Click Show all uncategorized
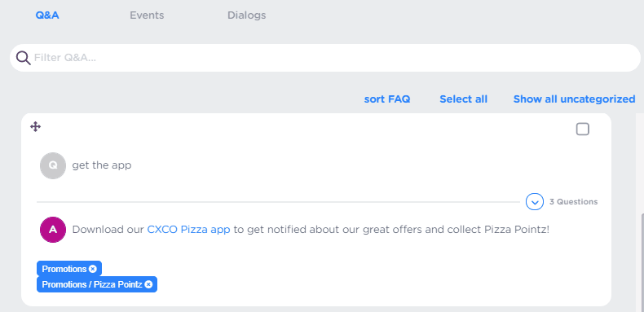The width and height of the screenshot is (644, 312). [574, 99]
